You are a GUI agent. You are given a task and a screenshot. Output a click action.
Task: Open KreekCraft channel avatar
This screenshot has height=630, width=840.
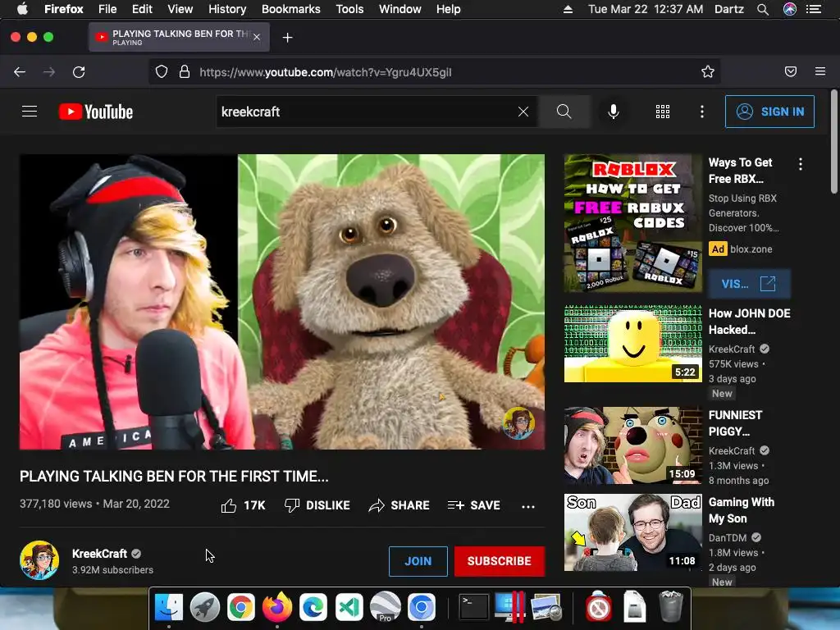click(39, 560)
